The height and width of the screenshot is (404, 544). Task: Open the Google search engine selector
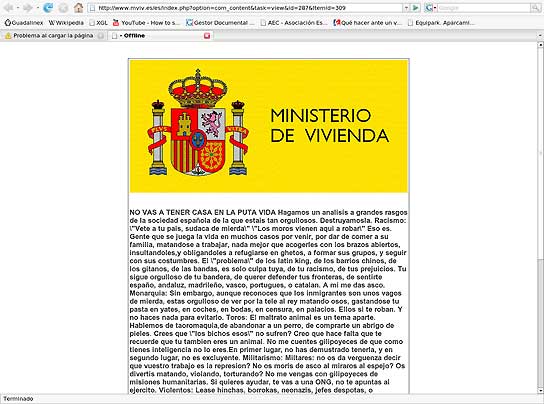431,8
